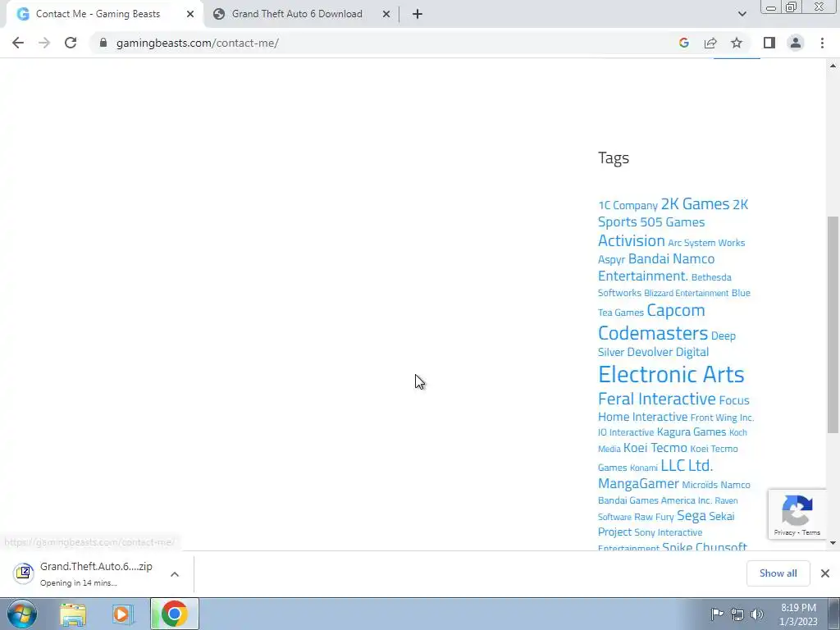Open the Devolver Digital tag
The width and height of the screenshot is (840, 630).
668,352
